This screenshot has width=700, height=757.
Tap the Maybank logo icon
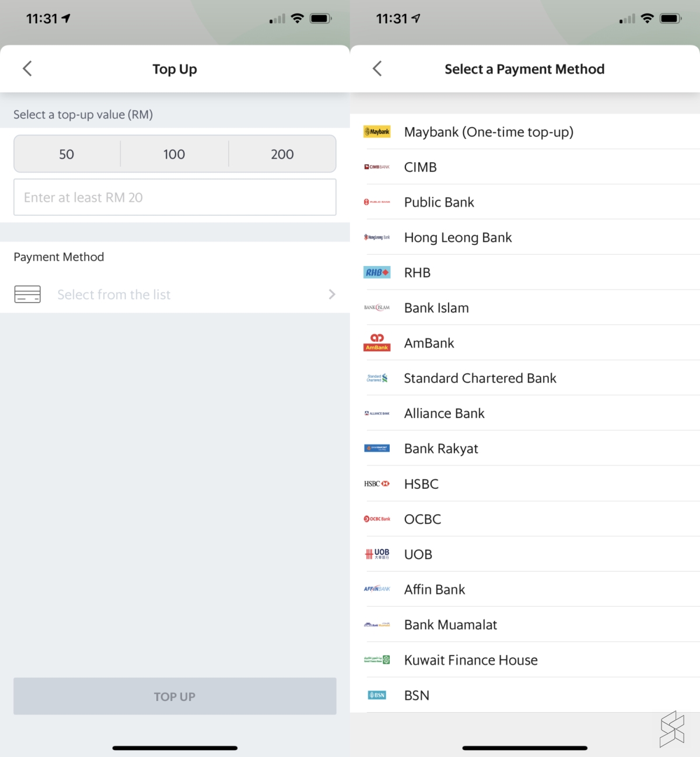click(x=377, y=132)
